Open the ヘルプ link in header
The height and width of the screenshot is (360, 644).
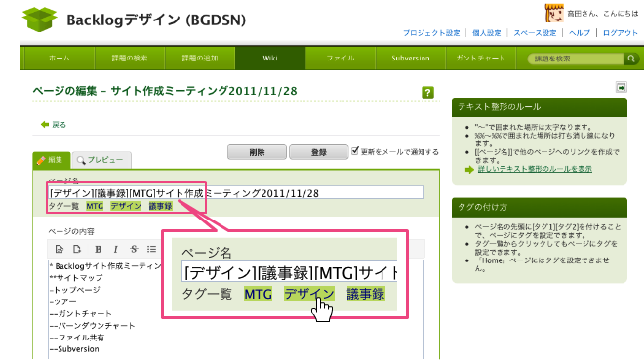click(580, 33)
